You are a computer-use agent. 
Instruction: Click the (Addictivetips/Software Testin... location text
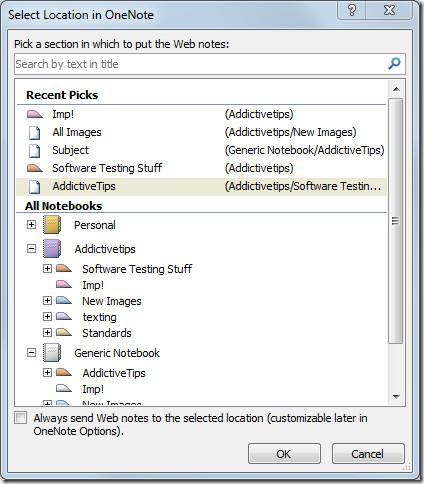[x=303, y=186]
